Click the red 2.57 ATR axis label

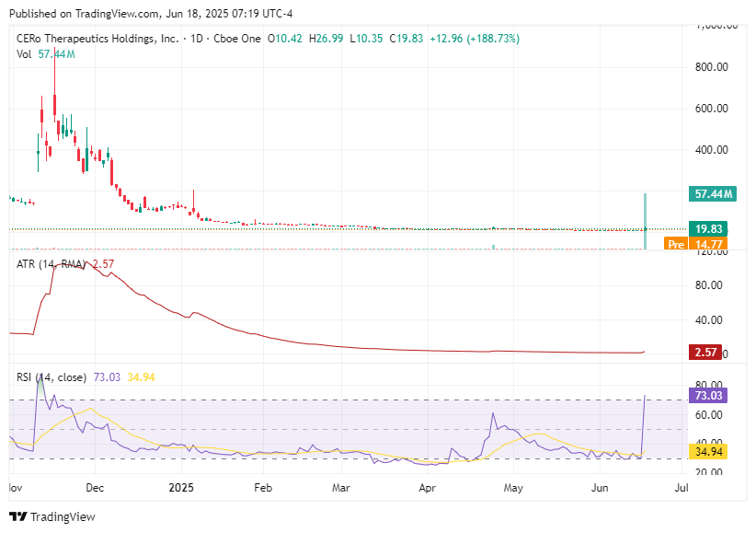(704, 352)
